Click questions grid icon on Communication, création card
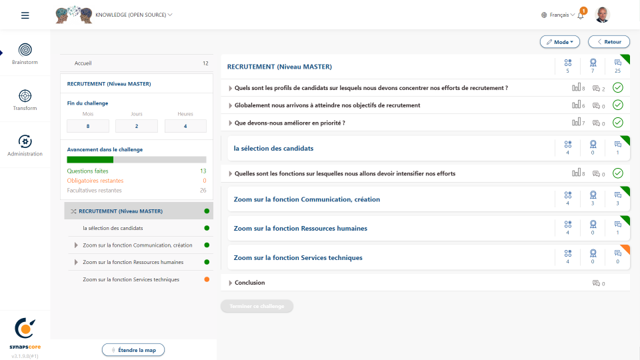The width and height of the screenshot is (640, 360). (x=568, y=195)
